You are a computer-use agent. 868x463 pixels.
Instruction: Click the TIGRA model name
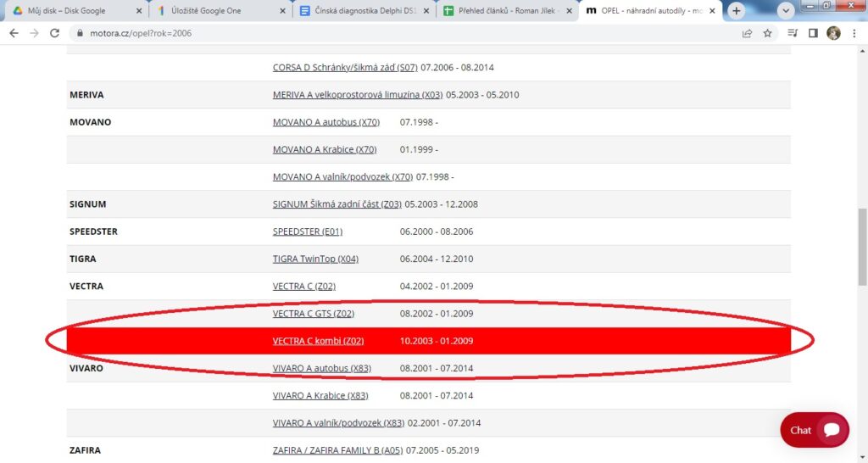pos(82,259)
